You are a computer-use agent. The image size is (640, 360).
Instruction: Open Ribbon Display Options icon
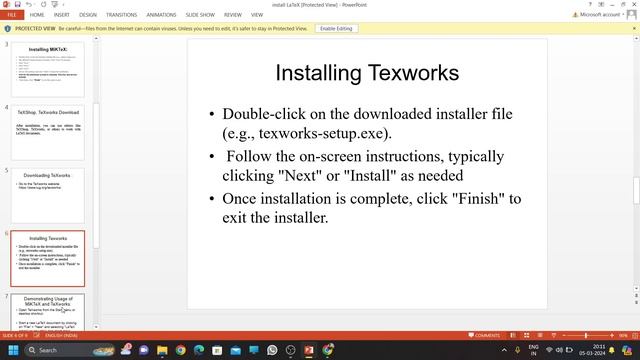pyautogui.click(x=601, y=4)
